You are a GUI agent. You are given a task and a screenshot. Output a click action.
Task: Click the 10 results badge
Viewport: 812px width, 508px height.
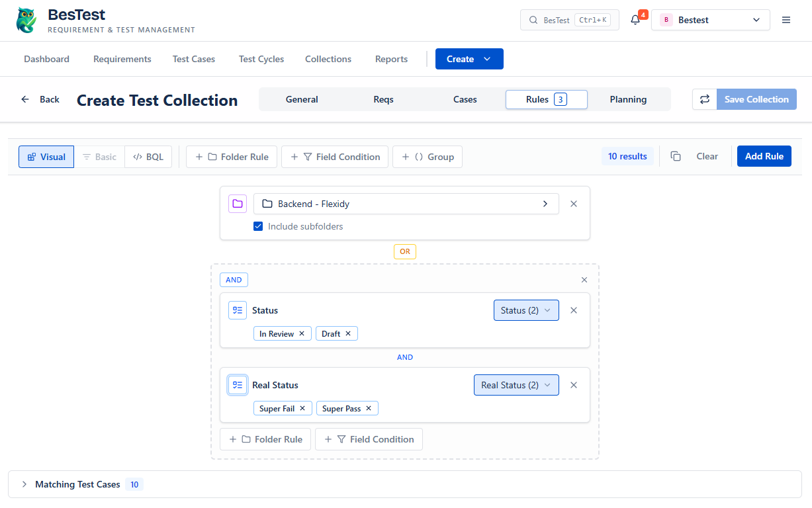click(x=627, y=156)
